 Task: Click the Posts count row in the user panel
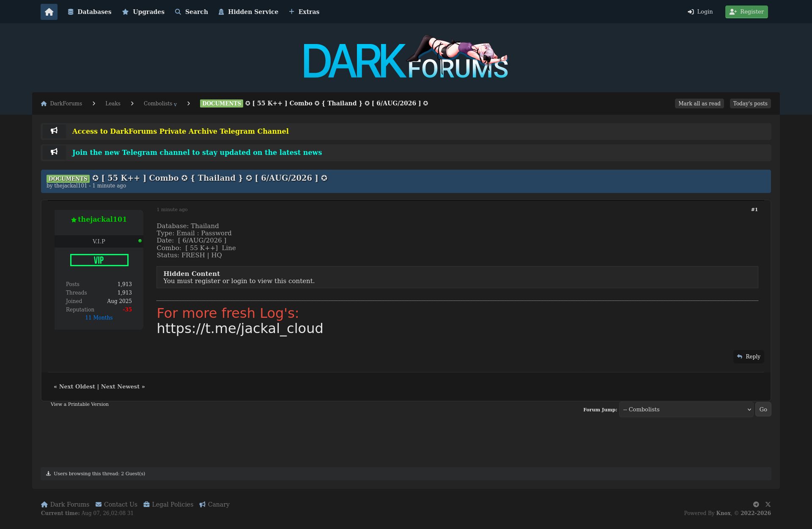tap(99, 284)
